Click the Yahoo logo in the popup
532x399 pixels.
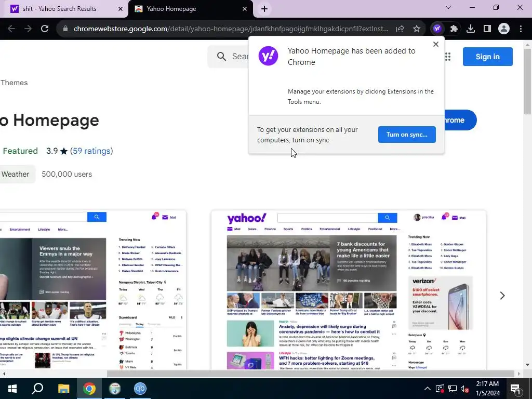[269, 56]
